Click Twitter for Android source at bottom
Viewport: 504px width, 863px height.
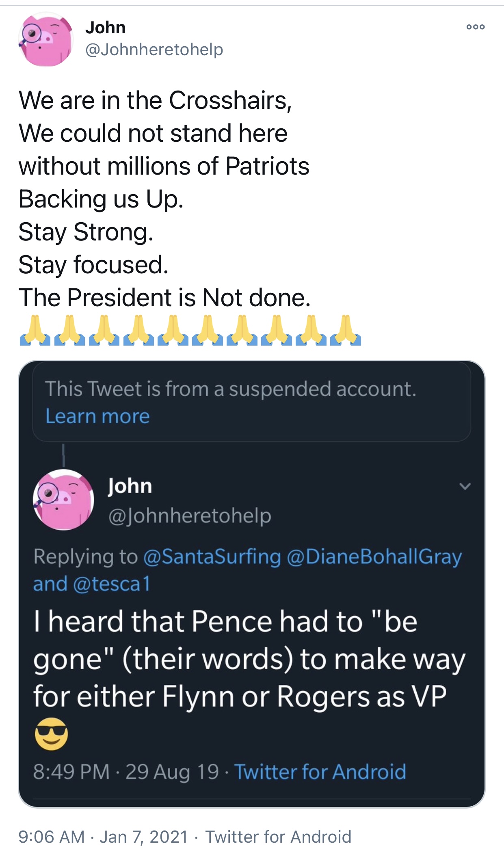[x=278, y=837]
